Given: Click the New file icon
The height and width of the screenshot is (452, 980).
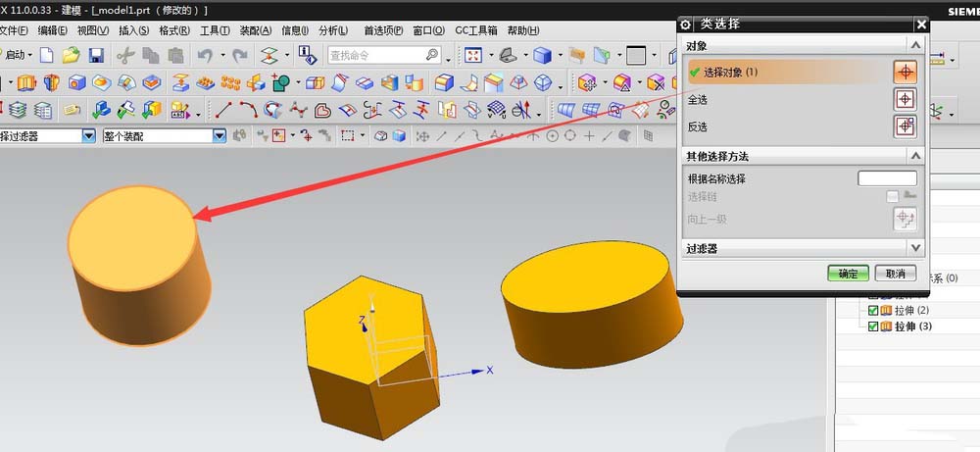Looking at the screenshot, I should click(47, 55).
